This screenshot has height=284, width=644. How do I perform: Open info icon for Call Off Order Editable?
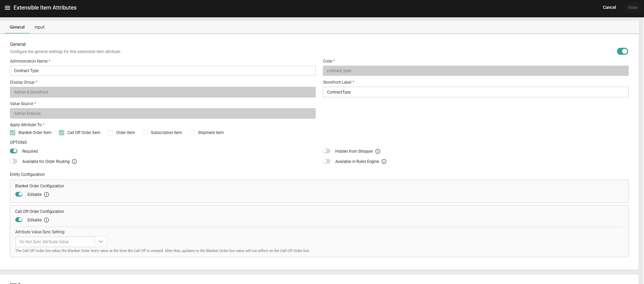point(47,220)
